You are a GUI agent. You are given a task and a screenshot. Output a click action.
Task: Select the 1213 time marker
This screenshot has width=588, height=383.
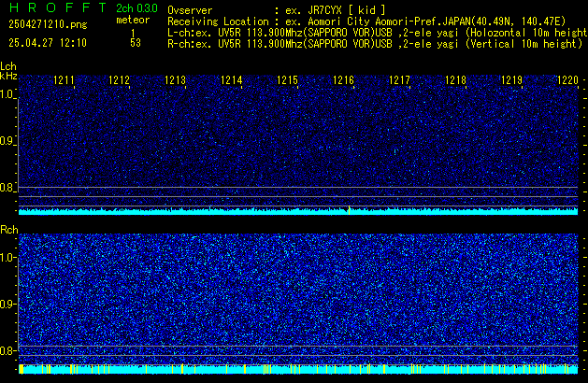pos(176,80)
